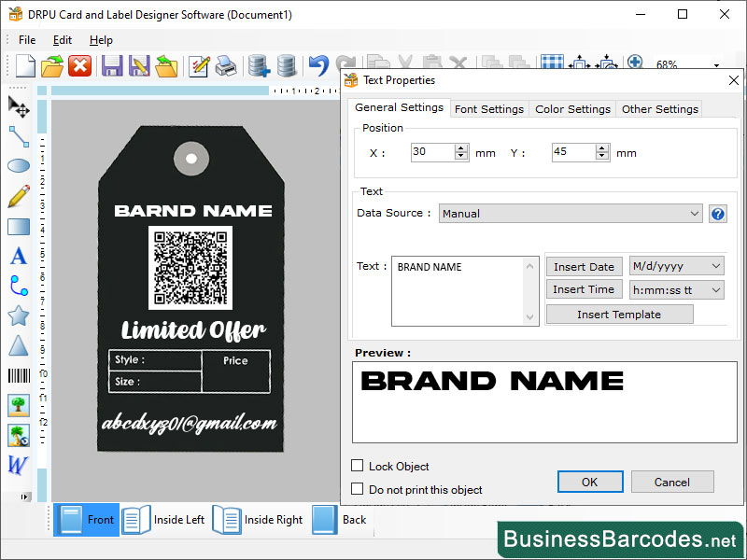The width and height of the screenshot is (747, 560).
Task: Enable the Lock Object checkbox
Action: (x=358, y=466)
